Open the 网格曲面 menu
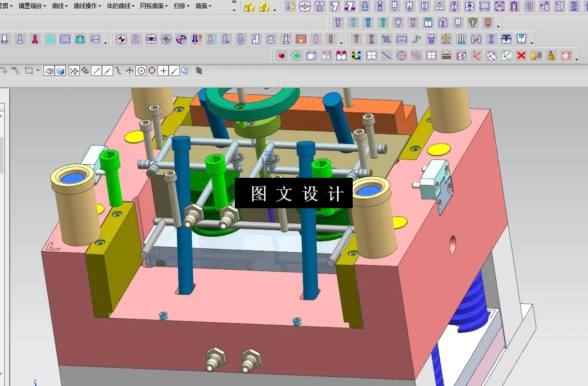Screen dimensions: 588x386 point(151,6)
